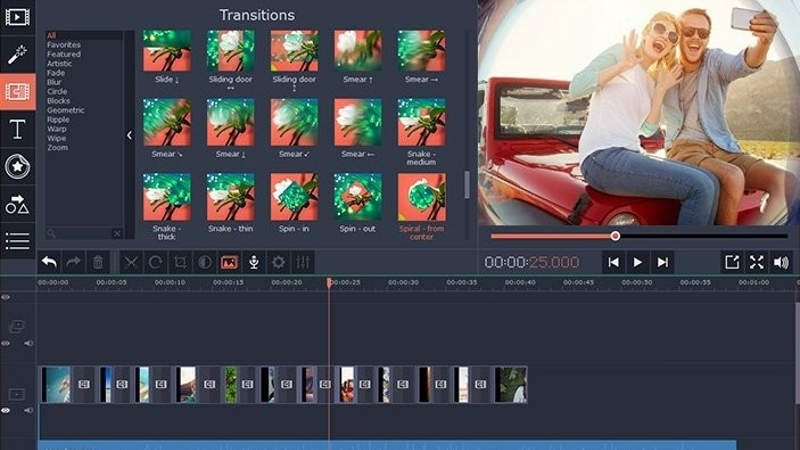Click the transitions list scrollbar
800x450 pixels.
467,184
